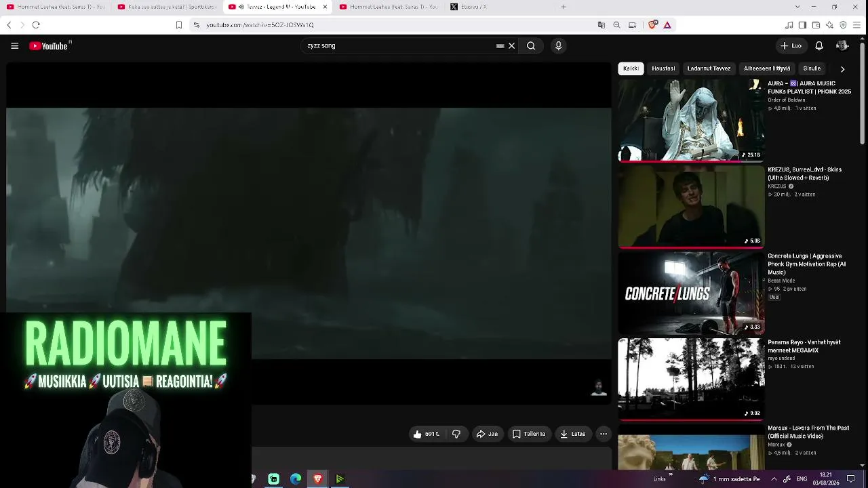Start voice search with the microphone icon
Viewport: 868px width, 488px height.
pyautogui.click(x=558, y=46)
